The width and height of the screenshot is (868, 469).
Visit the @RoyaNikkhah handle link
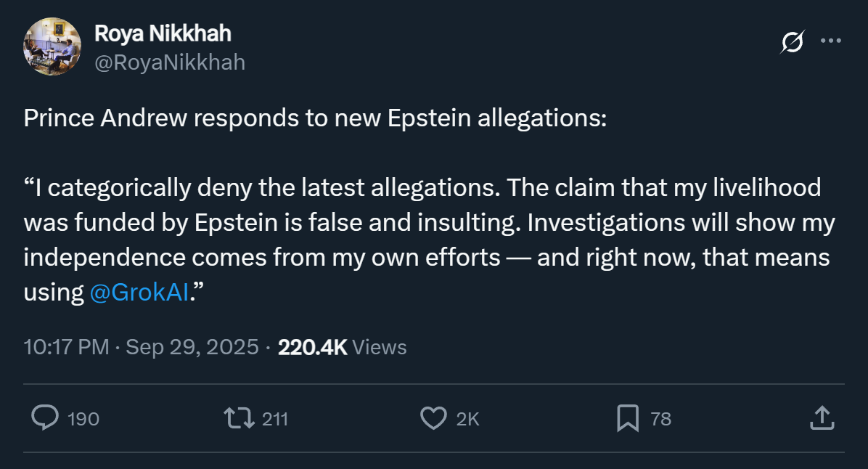click(170, 62)
